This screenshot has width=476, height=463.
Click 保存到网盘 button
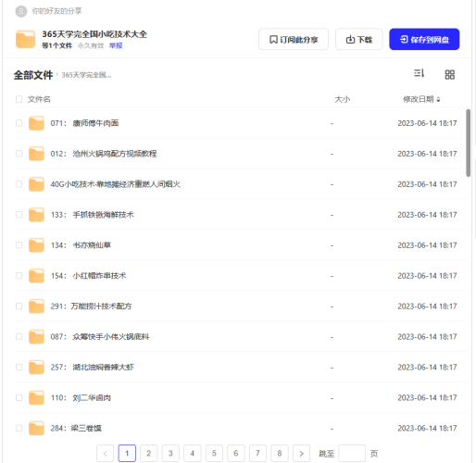[424, 39]
